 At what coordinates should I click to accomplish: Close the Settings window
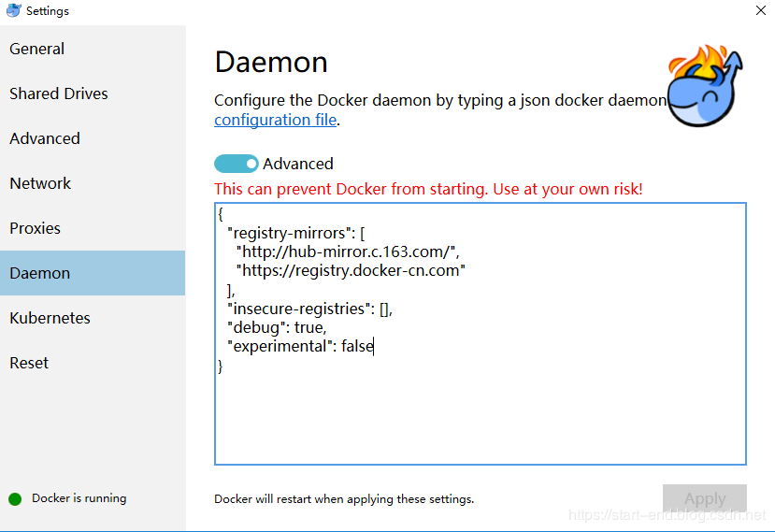coord(760,10)
